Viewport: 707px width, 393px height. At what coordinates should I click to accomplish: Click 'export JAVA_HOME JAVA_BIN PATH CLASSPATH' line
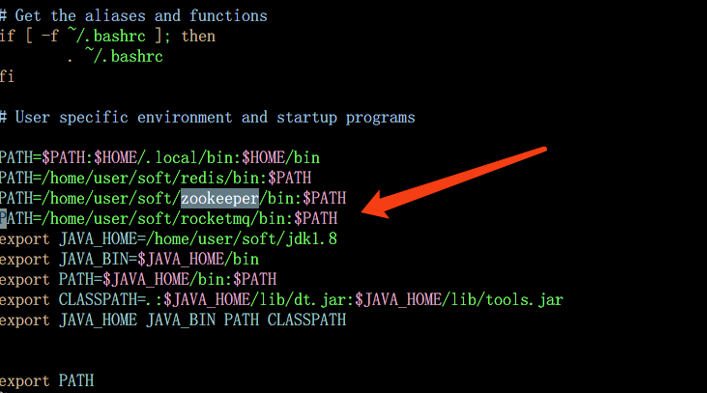pyautogui.click(x=173, y=320)
